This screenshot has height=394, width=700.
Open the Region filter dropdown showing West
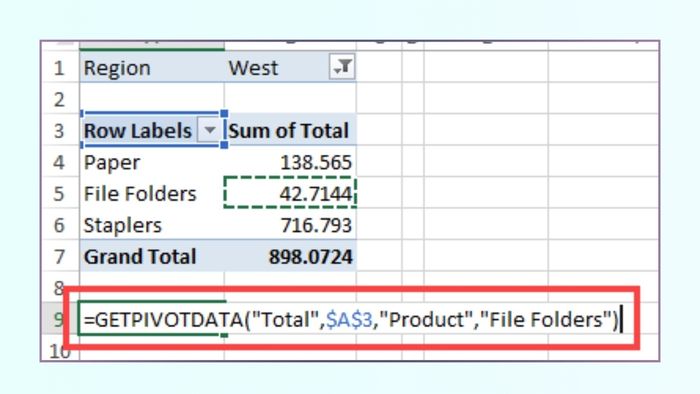[x=342, y=66]
